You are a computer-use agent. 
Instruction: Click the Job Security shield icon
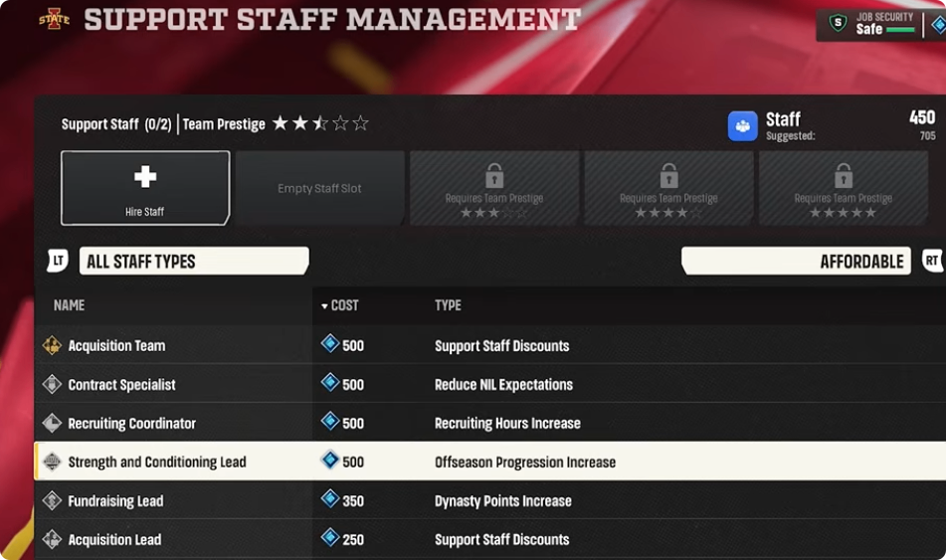pyautogui.click(x=838, y=23)
